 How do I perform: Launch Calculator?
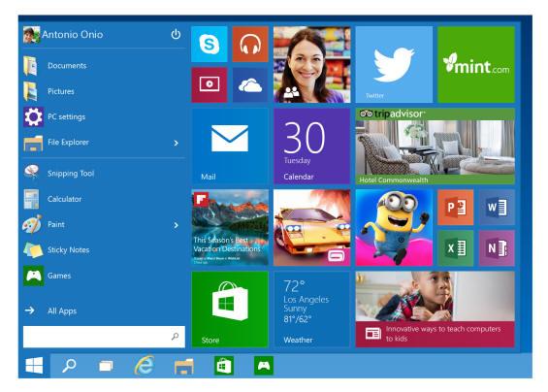(x=104, y=199)
